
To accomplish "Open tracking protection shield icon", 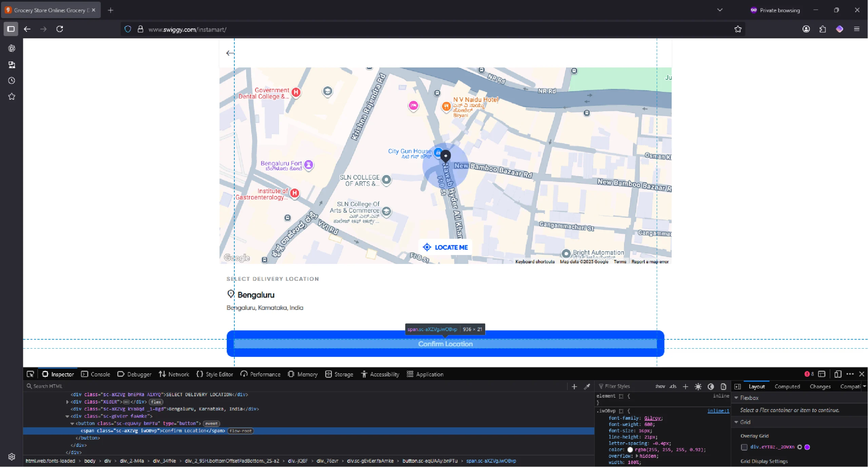I will click(128, 29).
